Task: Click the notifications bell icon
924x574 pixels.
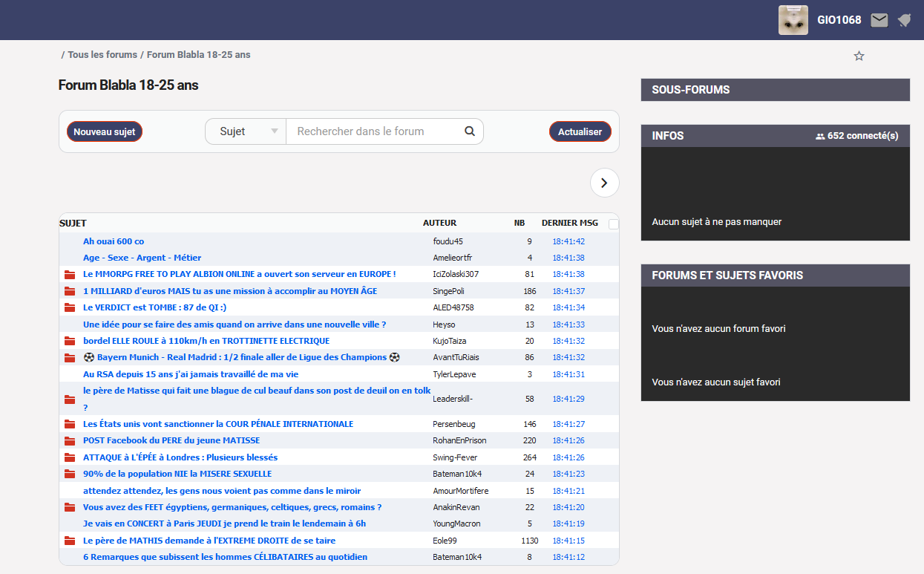Action: 904,20
